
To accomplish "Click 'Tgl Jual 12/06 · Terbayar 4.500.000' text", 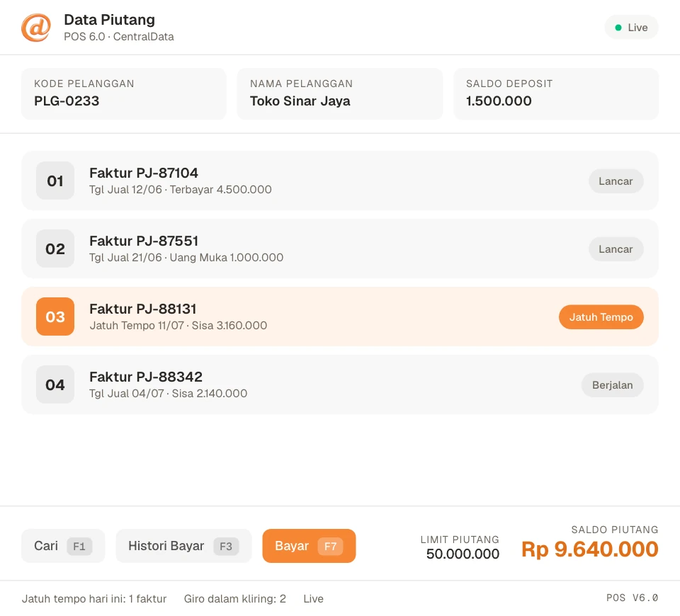I will [181, 190].
